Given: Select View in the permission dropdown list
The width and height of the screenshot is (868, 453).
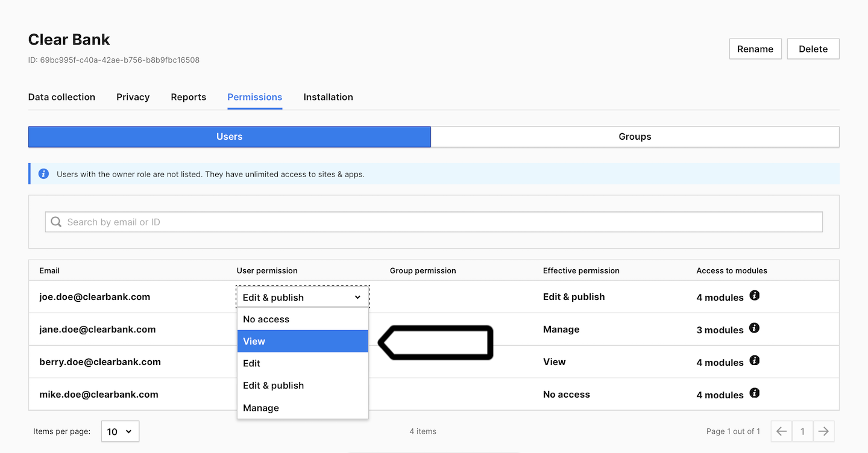Looking at the screenshot, I should 303,341.
